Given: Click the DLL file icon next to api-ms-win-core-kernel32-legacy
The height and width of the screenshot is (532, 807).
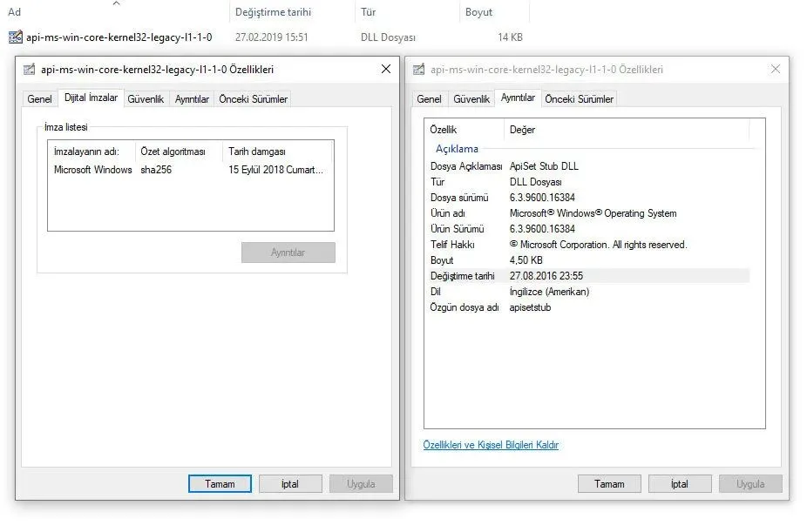Looking at the screenshot, I should pyautogui.click(x=15, y=37).
